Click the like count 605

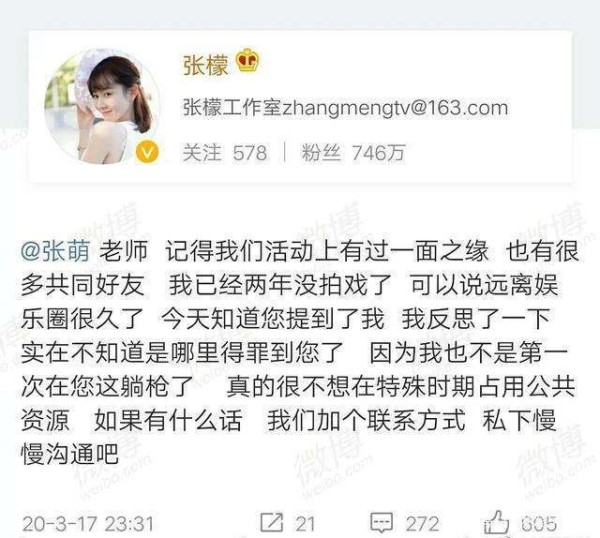[x=539, y=523]
